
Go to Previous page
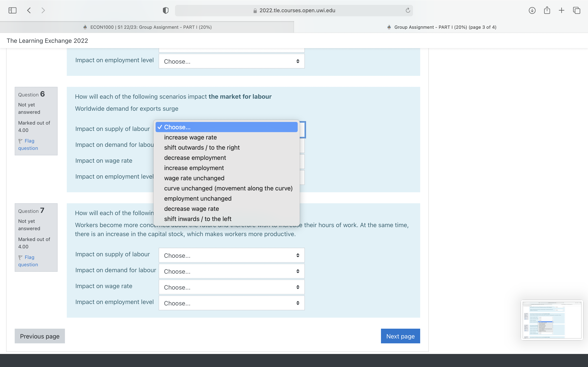point(40,336)
